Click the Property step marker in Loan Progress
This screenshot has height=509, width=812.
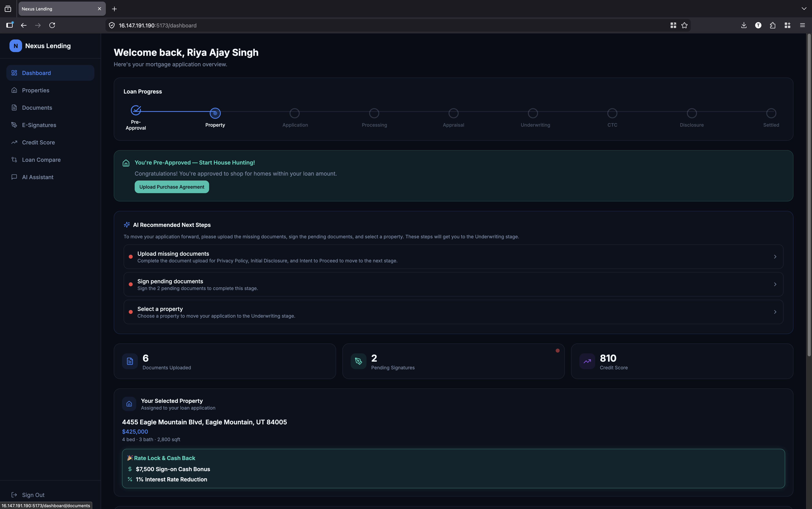215,113
